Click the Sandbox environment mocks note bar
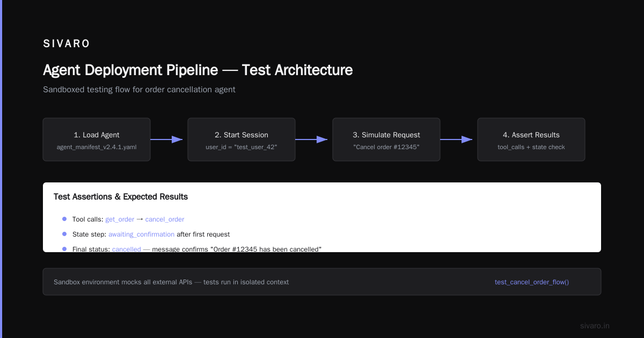 (x=322, y=282)
